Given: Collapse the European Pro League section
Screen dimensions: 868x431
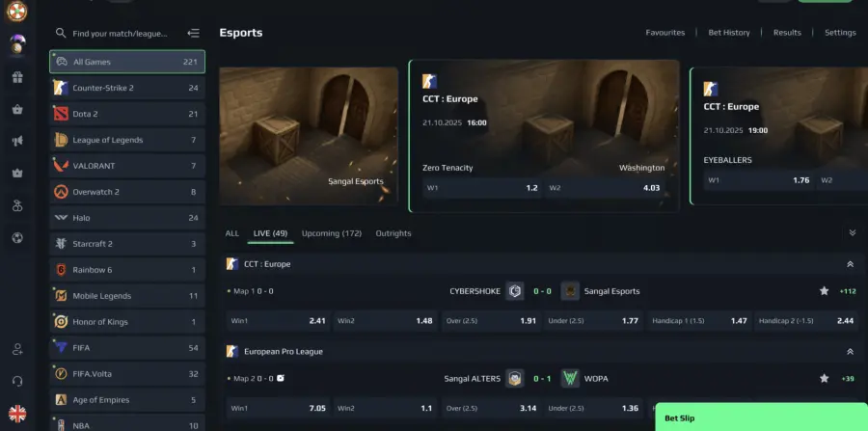Looking at the screenshot, I should 851,351.
